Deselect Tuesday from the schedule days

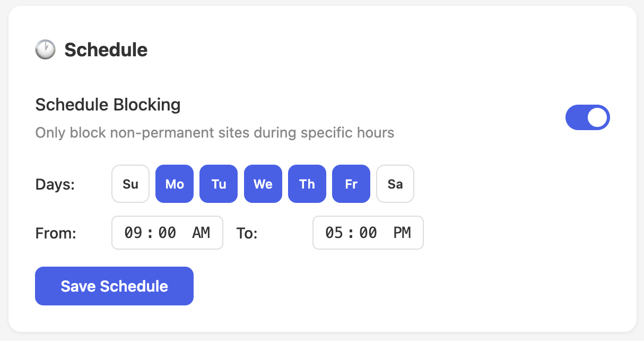[x=218, y=183]
